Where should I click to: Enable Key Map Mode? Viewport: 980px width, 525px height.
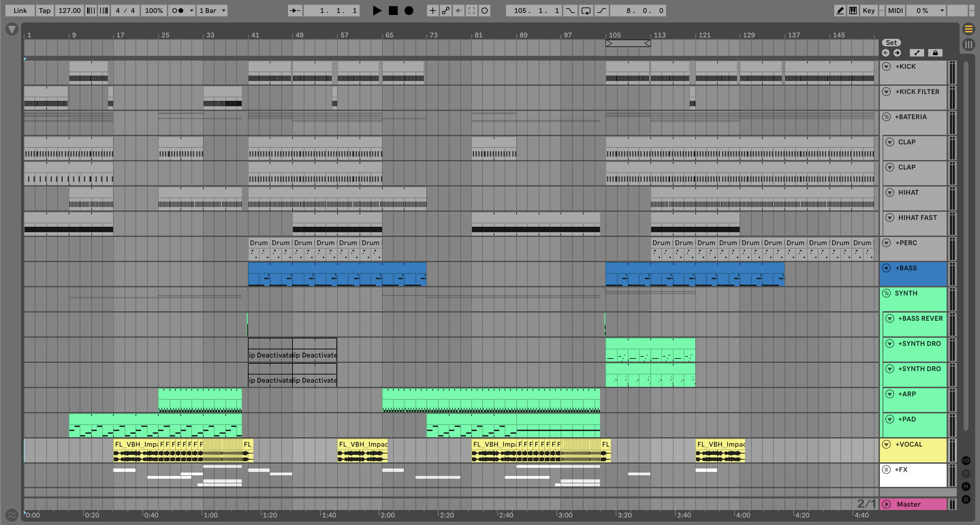pos(869,11)
